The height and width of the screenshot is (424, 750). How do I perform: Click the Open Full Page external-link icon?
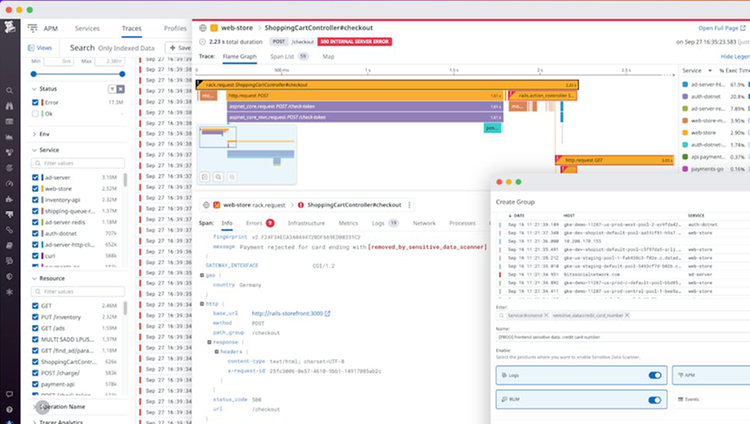coord(743,28)
